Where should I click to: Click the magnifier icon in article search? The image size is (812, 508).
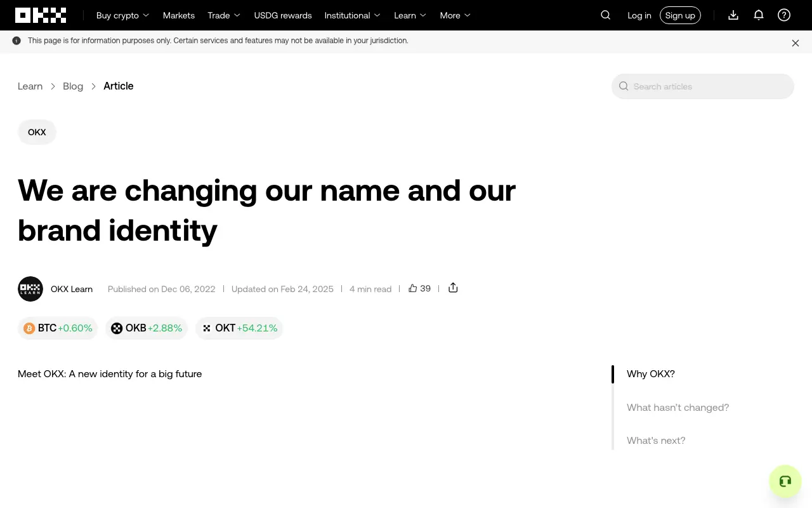tap(624, 86)
